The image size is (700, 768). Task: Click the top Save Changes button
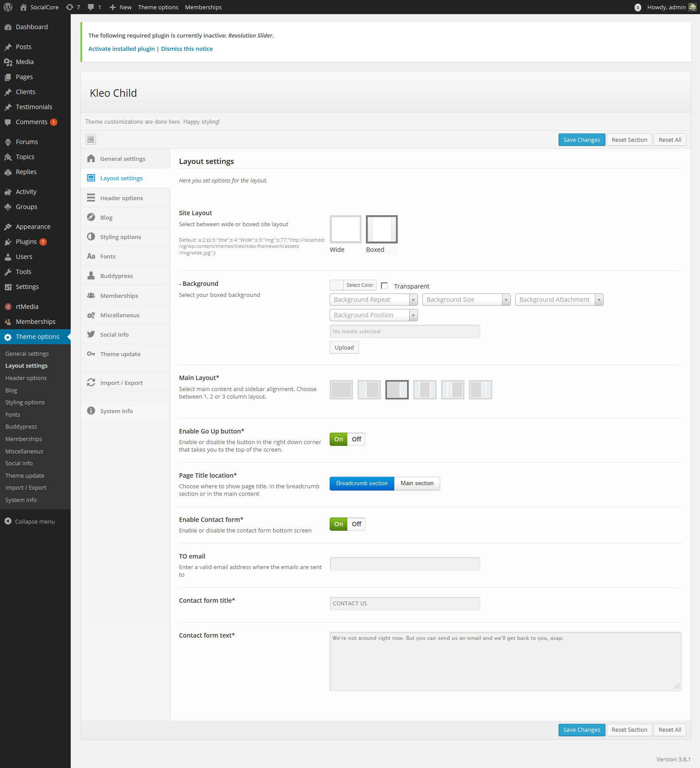click(582, 140)
